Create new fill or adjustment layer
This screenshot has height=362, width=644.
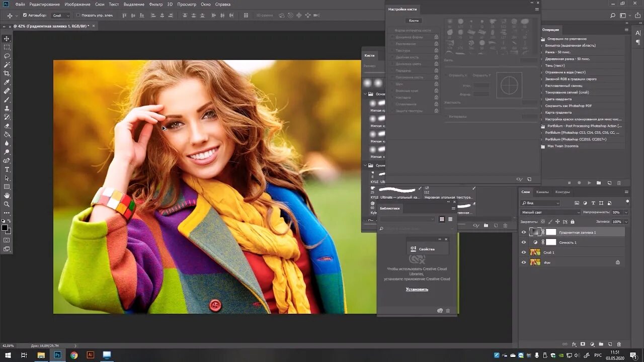pyautogui.click(x=592, y=344)
